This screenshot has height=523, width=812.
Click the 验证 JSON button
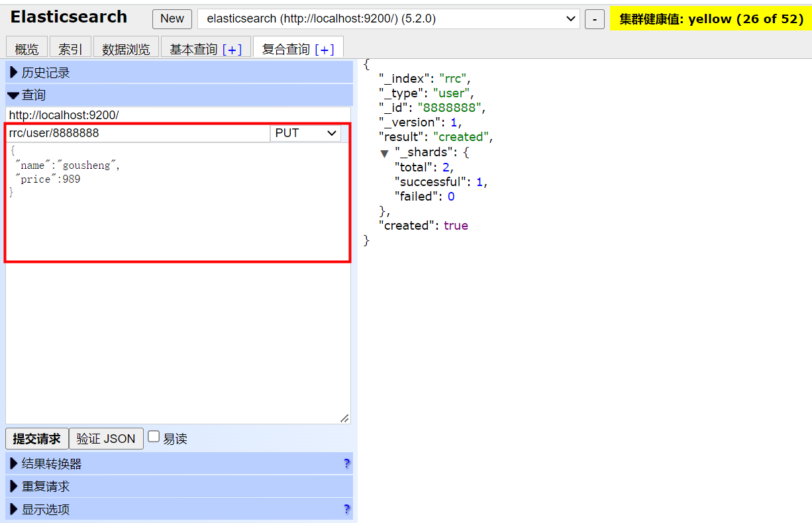point(106,438)
